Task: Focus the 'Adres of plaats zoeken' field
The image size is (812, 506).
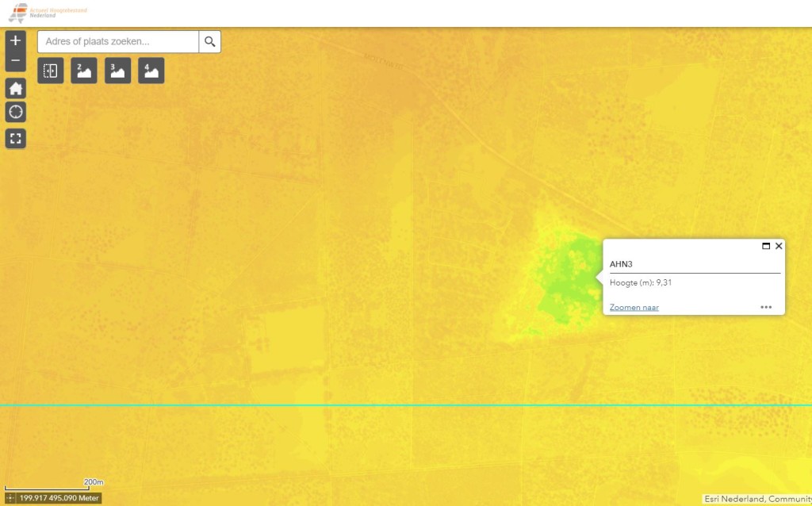Action: 118,41
